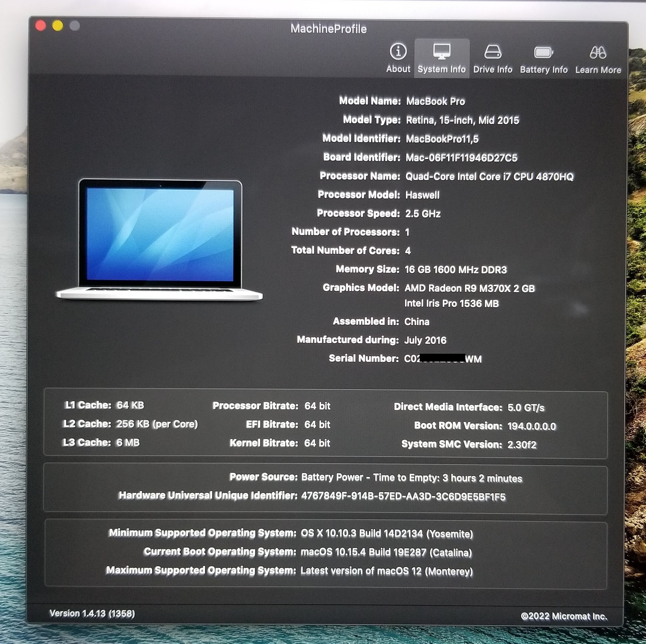
Task: Click the MachineProfile window title
Action: [328, 29]
